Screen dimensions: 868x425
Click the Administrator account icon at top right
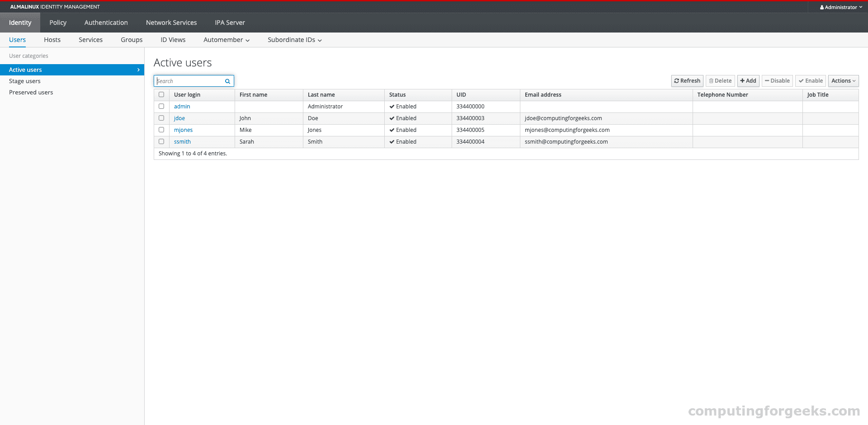click(x=822, y=7)
